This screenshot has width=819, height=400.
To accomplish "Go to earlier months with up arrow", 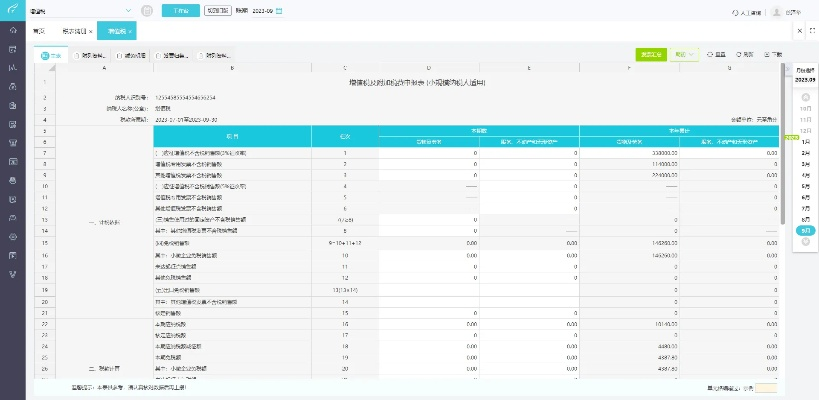I will (x=805, y=97).
